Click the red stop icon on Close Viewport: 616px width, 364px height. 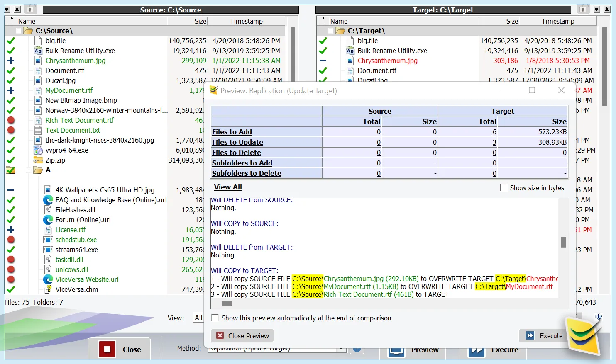click(x=107, y=349)
